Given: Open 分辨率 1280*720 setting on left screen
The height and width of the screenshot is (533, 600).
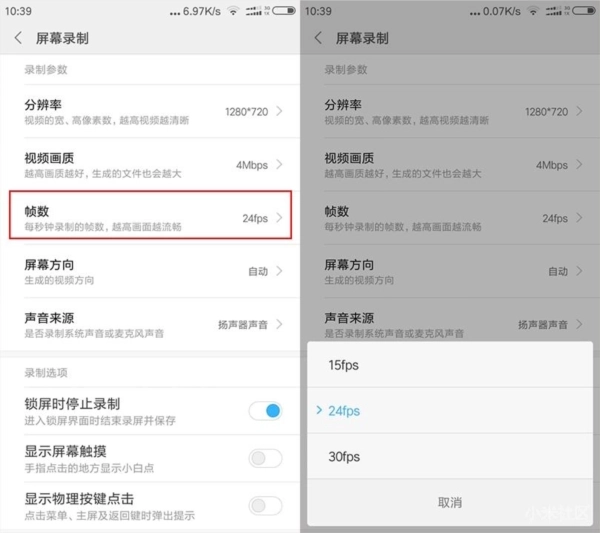Looking at the screenshot, I should 150,111.
